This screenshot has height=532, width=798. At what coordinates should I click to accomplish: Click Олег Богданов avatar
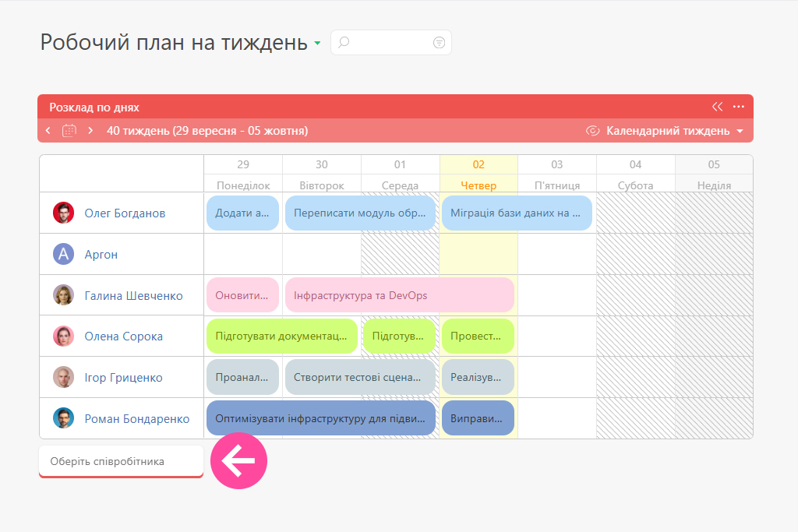tap(63, 213)
